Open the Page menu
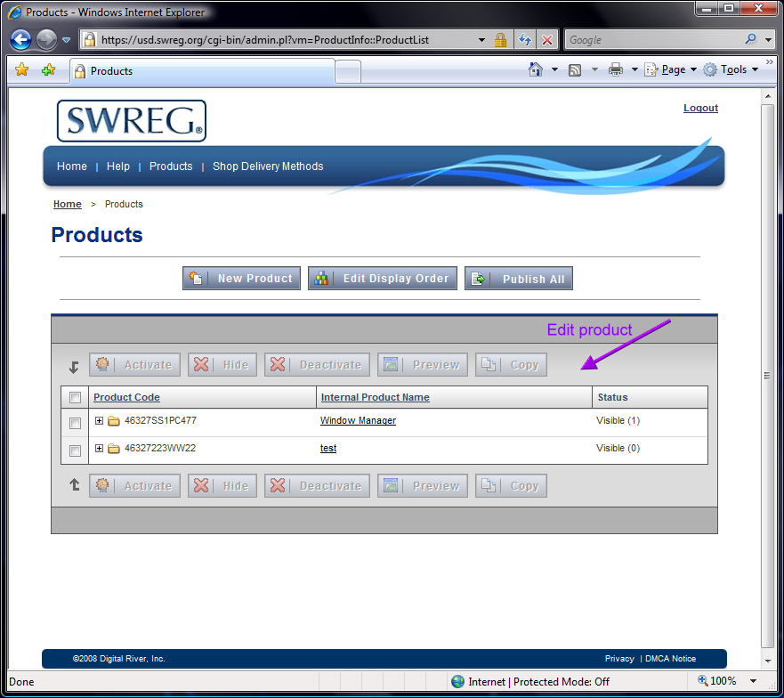This screenshot has height=698, width=784. pos(670,69)
